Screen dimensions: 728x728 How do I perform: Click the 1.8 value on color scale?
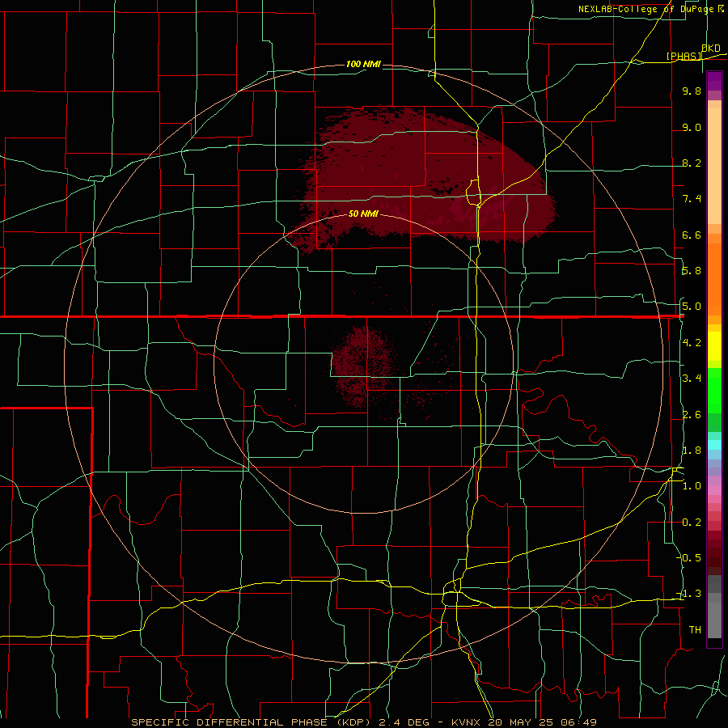[x=692, y=451]
